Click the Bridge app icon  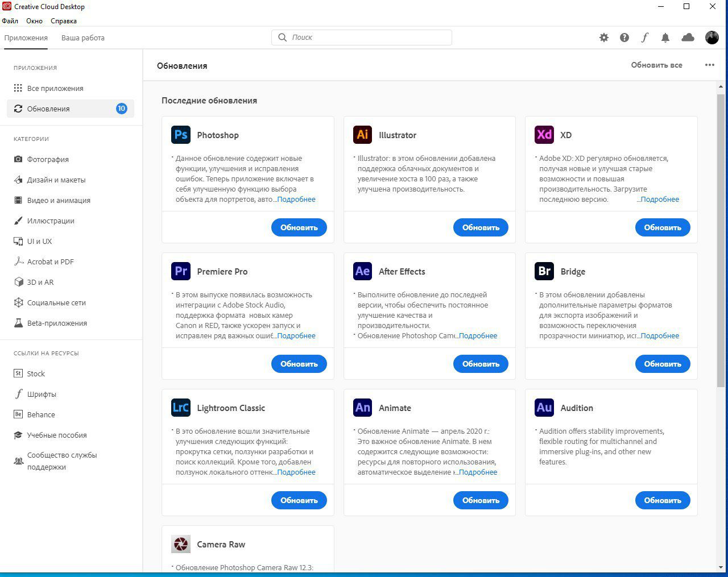545,271
